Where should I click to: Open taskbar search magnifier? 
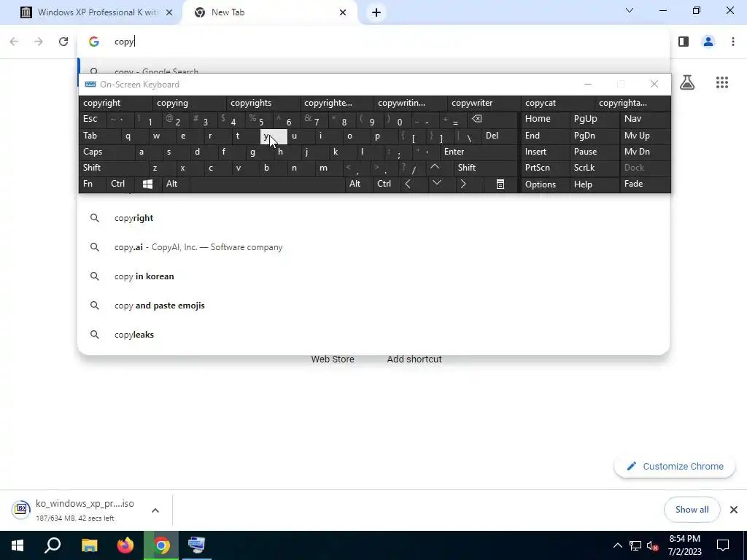point(53,545)
